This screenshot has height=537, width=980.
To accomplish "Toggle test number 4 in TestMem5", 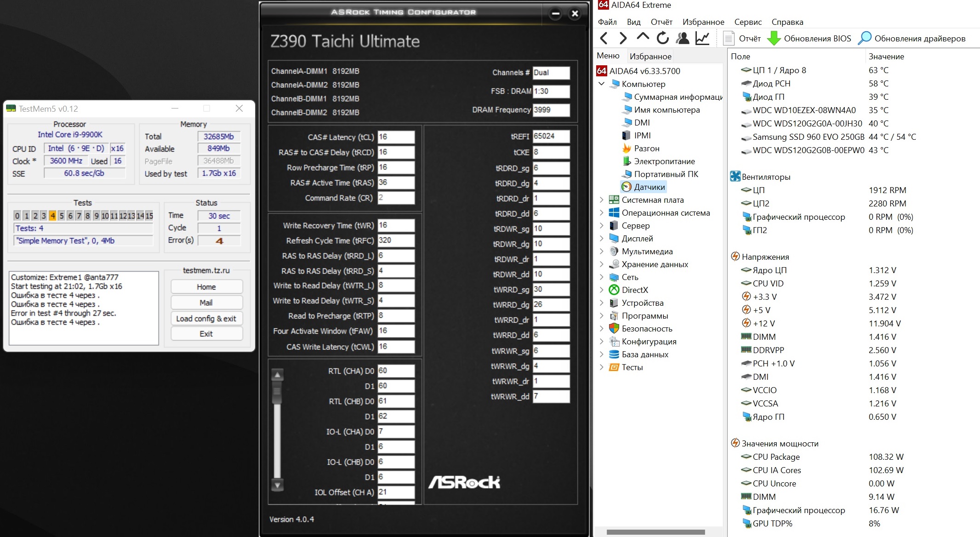I will 53,216.
